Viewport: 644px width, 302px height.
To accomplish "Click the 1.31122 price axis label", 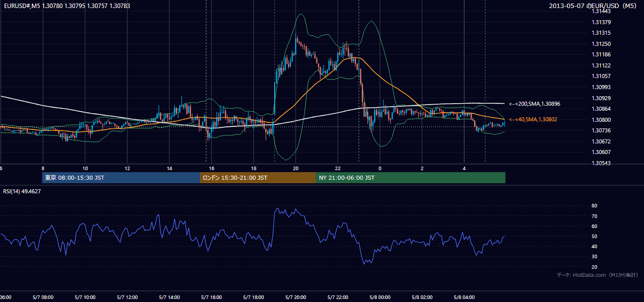I will point(601,65).
